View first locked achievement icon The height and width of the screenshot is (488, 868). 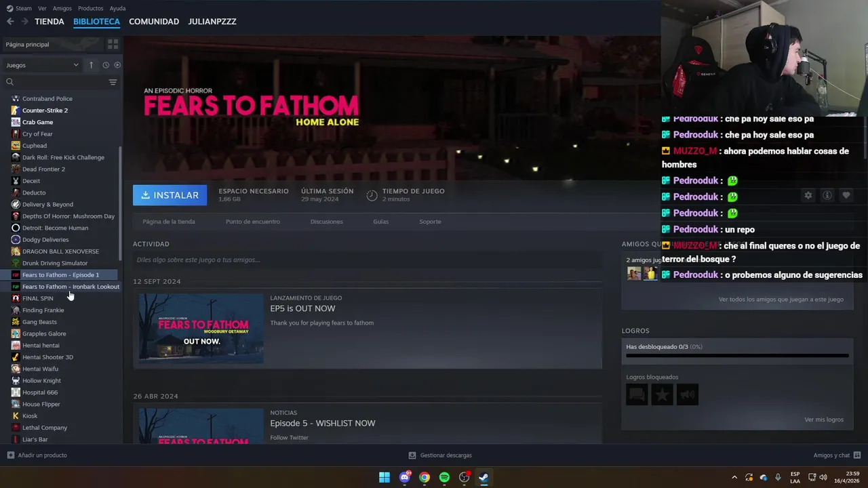(637, 394)
